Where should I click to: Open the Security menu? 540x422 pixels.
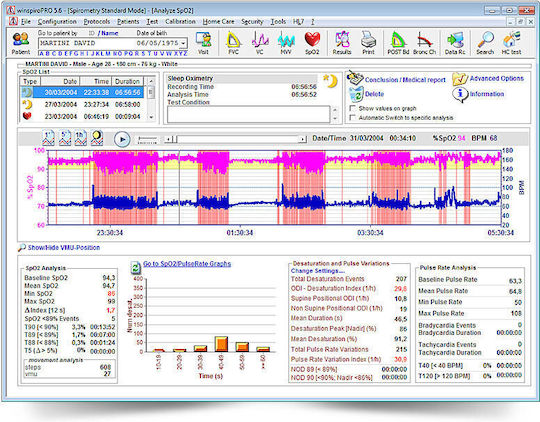tap(252, 22)
